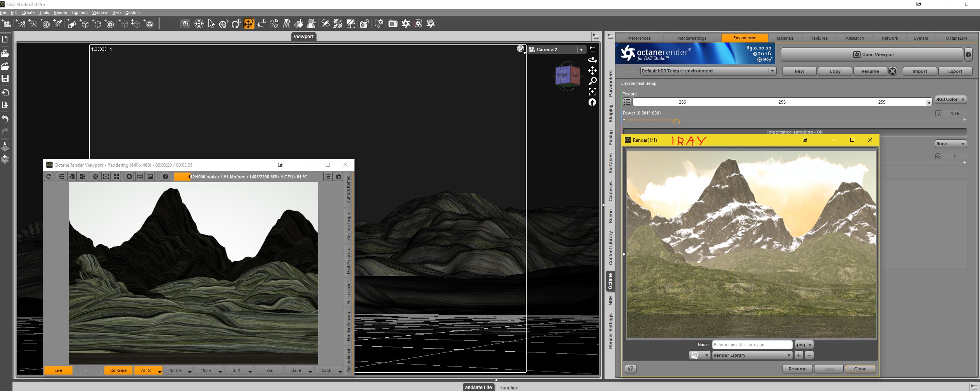Click the New environment button
Screen dimensions: 980x391
point(799,71)
